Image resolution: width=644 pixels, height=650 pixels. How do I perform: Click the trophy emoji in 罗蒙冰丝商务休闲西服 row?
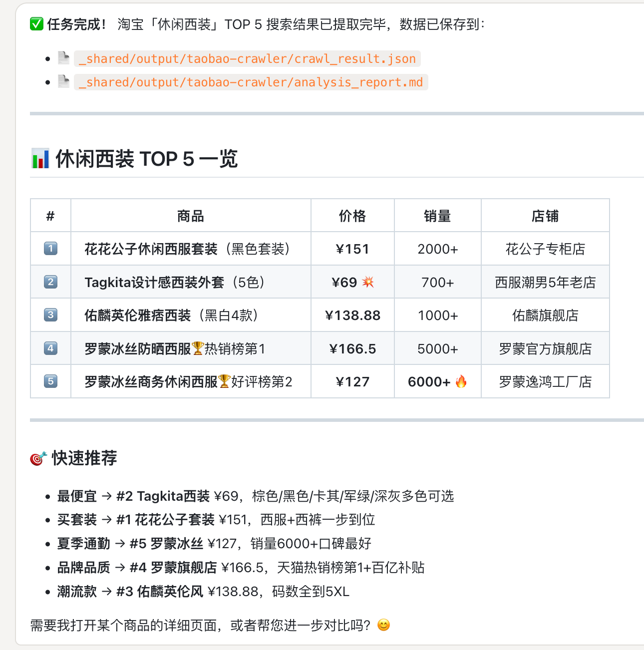click(224, 381)
